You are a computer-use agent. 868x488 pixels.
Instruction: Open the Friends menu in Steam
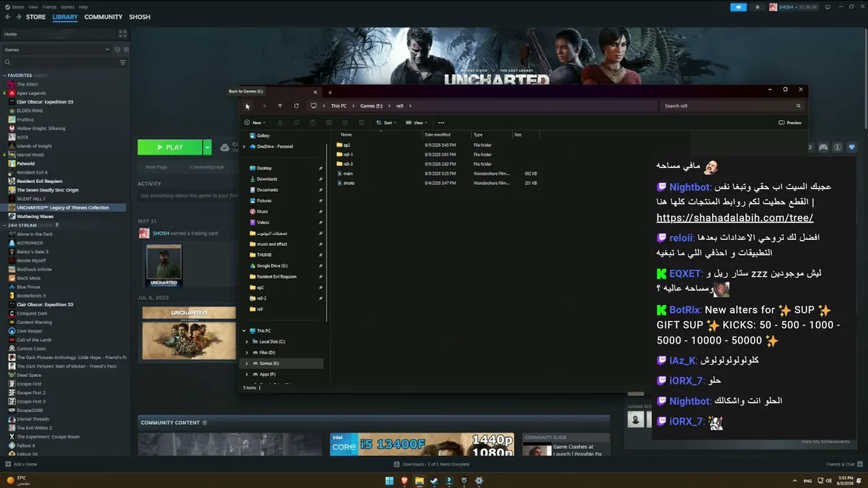click(x=50, y=7)
